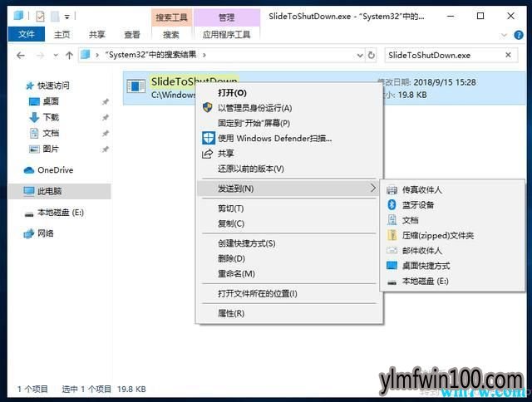Image resolution: width=532 pixels, height=402 pixels.
Task: Click the SlideToShutDown application file icon
Action: [136, 86]
